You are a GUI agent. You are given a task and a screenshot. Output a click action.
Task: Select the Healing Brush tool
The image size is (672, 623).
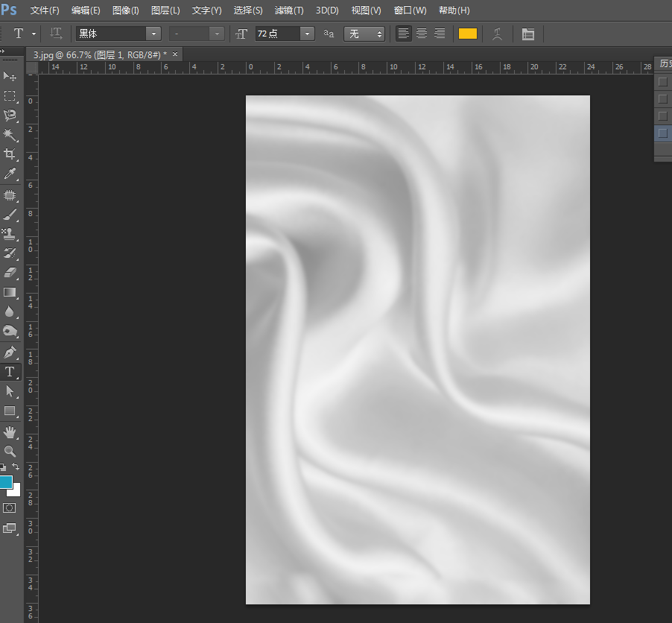coord(10,195)
